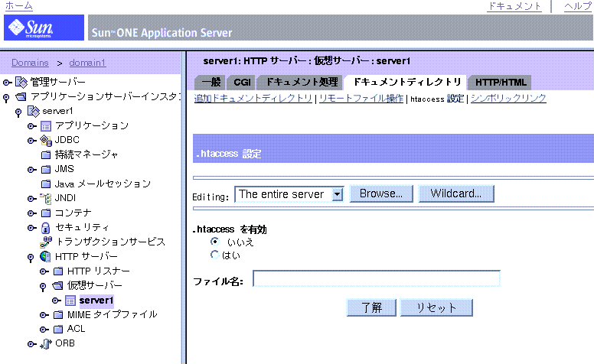This screenshot has height=364, width=594.
Task: Open the ヘルプ link
Action: tap(577, 6)
